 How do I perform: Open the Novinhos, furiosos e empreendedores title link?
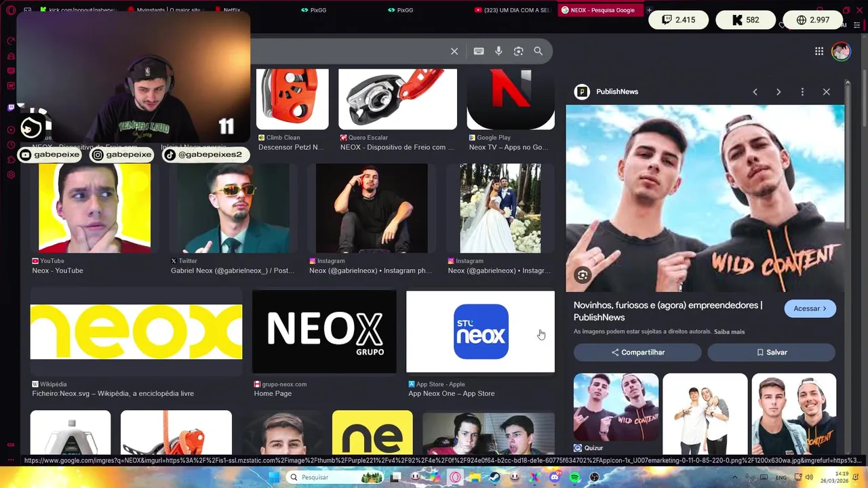tap(668, 311)
